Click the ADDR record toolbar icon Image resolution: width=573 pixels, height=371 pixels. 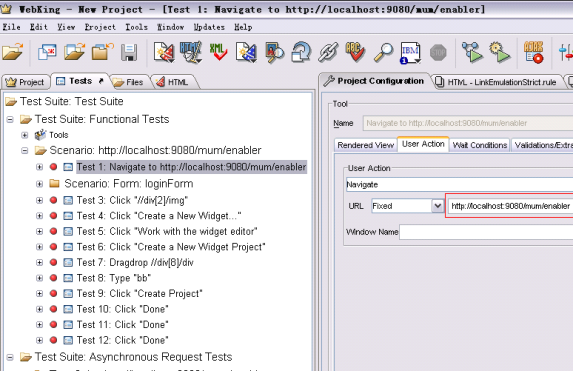(534, 52)
